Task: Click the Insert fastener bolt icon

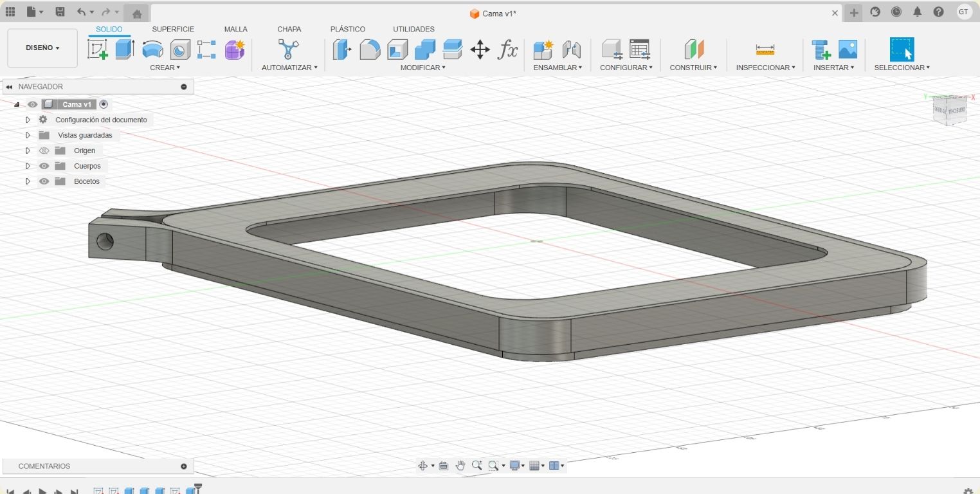Action: point(821,50)
